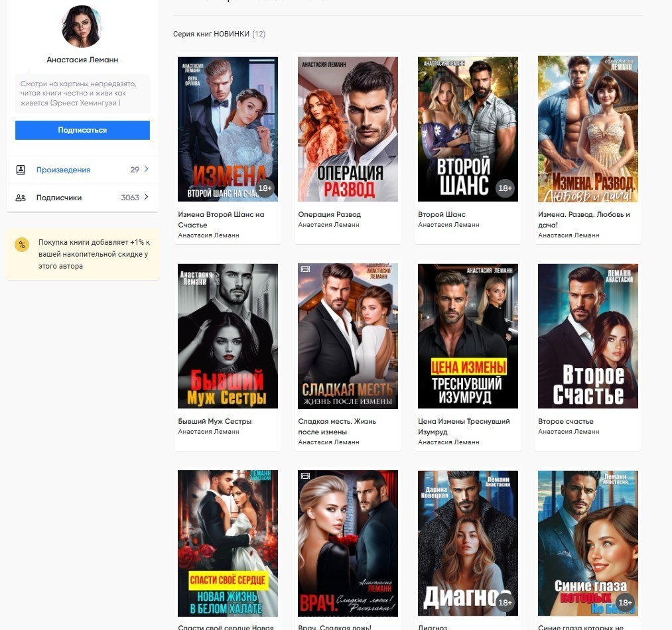
Task: Click film icon on Врач cover
Action: point(305,476)
